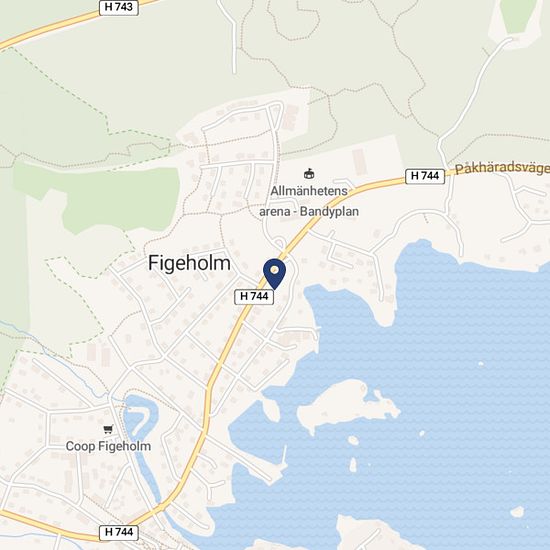The height and width of the screenshot is (550, 550).
Task: Click the pier jutting into the bay
Action: (284, 457)
